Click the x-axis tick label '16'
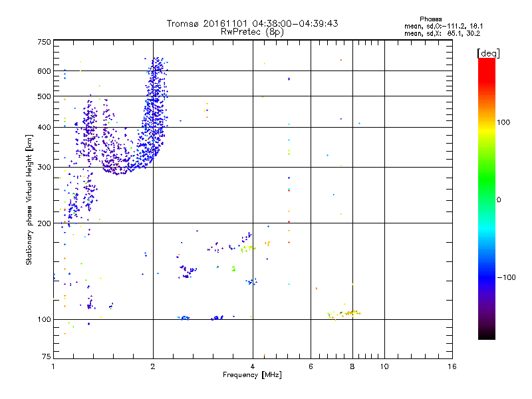 click(452, 366)
